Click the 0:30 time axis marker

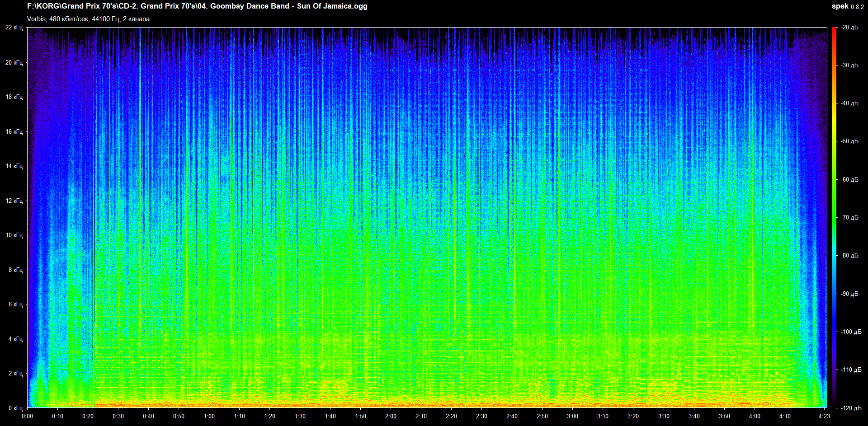(118, 416)
